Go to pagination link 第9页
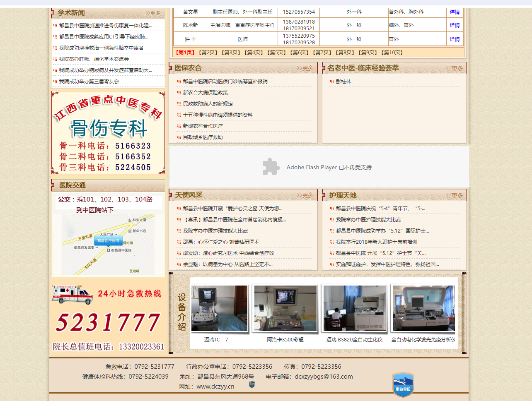 pos(367,53)
